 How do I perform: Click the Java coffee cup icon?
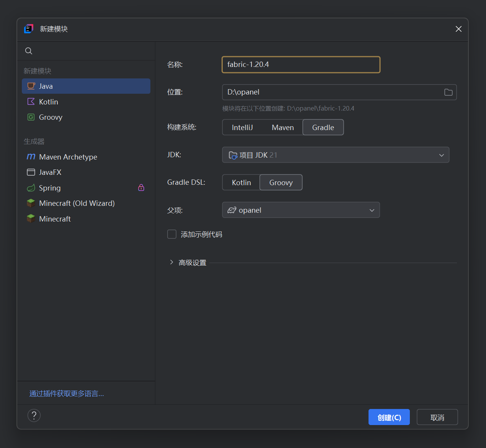click(x=31, y=86)
